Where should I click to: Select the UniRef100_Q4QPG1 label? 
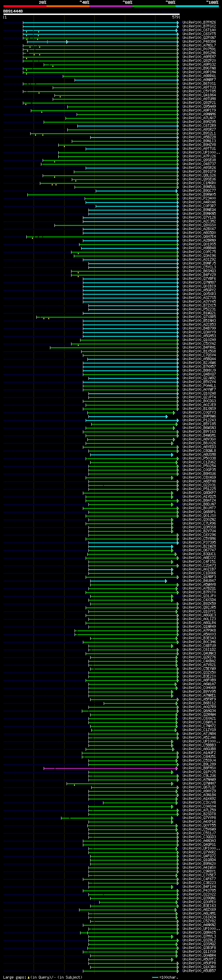click(x=199, y=844)
